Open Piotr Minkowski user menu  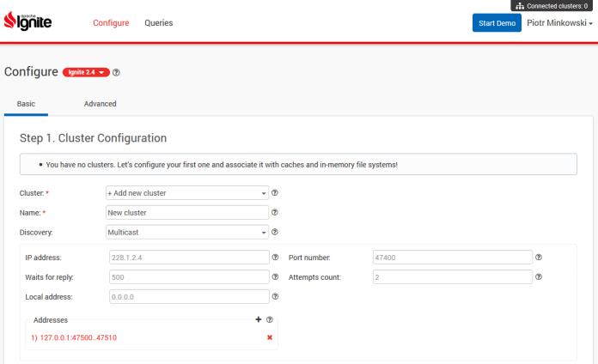click(559, 23)
